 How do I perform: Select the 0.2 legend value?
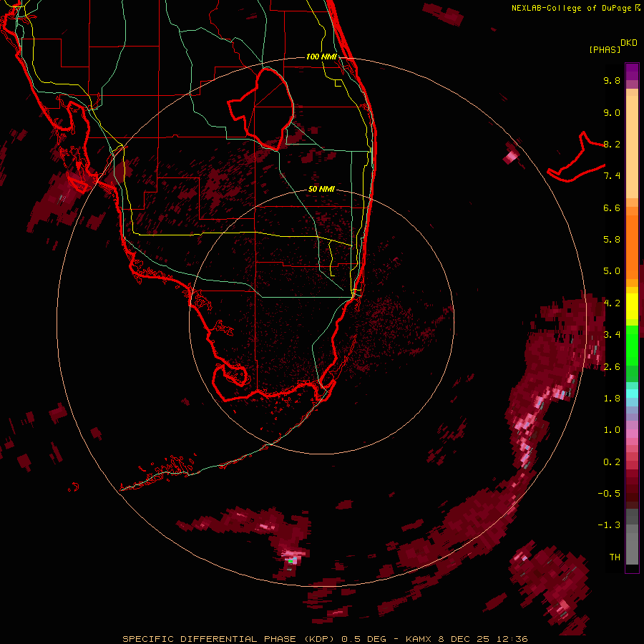(612, 462)
